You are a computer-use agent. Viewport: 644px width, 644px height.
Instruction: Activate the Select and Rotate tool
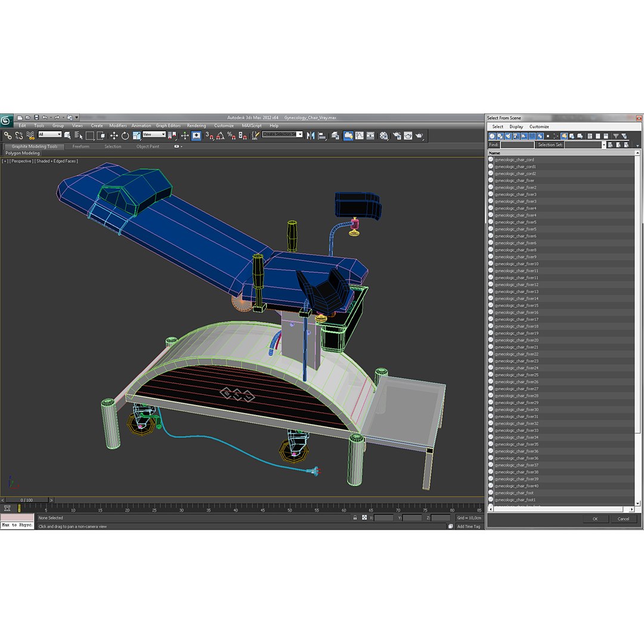[x=125, y=135]
